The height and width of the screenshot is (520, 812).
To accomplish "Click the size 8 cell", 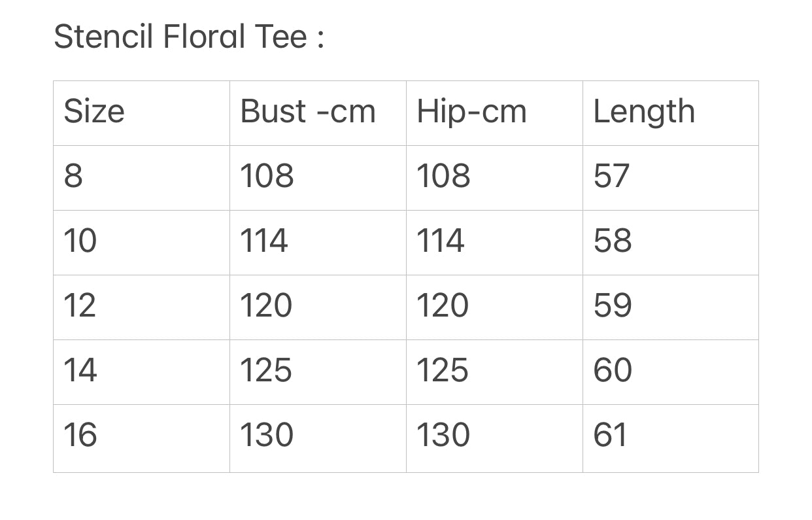I will point(141,178).
